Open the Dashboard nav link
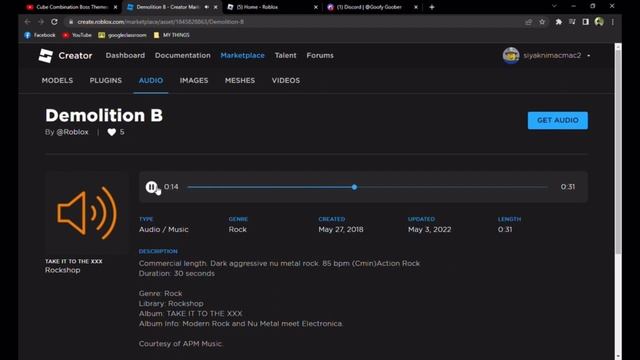Screen dimensions: 640x360 (x=125, y=56)
